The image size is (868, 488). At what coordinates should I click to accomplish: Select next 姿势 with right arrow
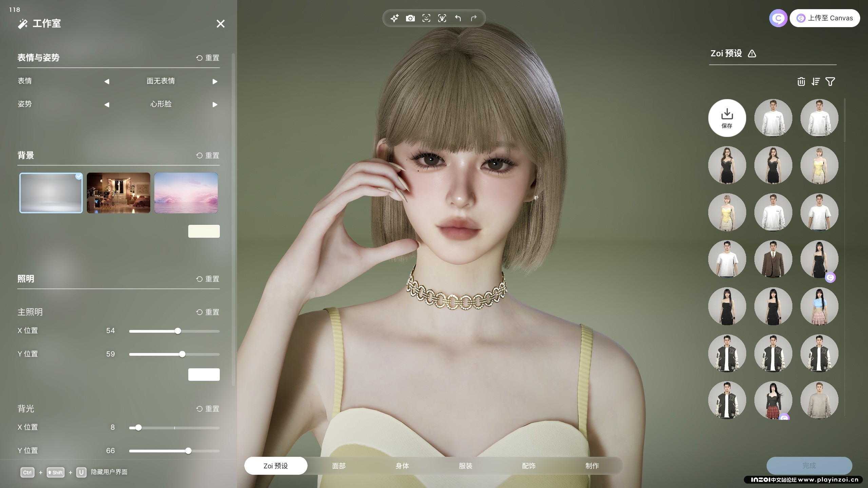click(x=215, y=104)
